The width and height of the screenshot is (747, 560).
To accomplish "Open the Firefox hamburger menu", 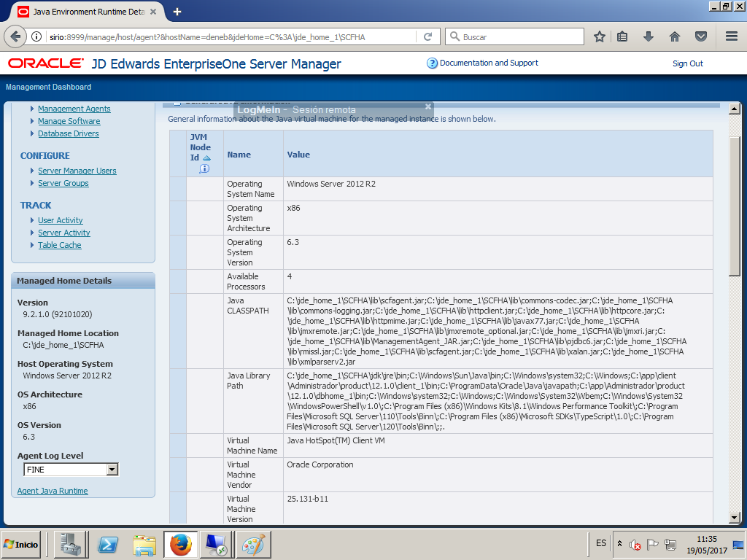I will point(732,36).
